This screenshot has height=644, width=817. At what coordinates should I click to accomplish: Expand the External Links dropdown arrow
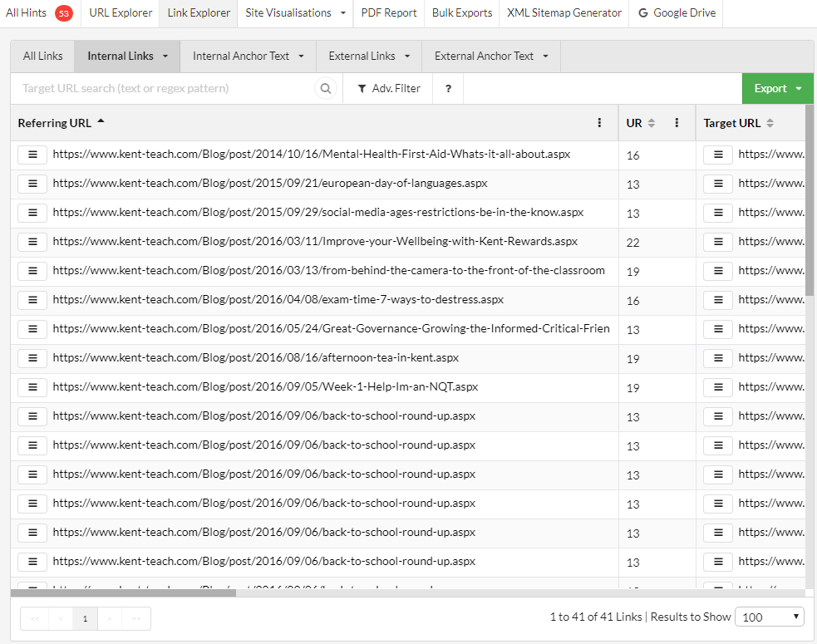(407, 57)
